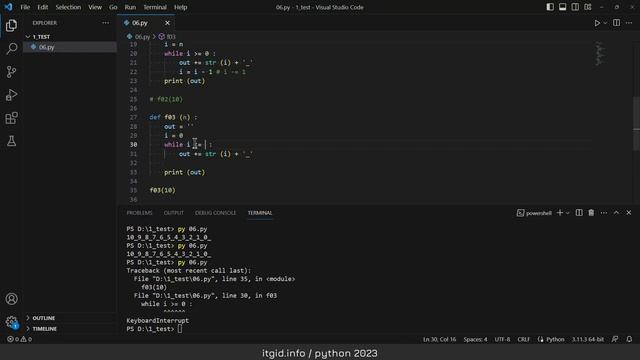Toggle primary side bar layout button
The height and width of the screenshot is (360, 640).
pos(550,7)
